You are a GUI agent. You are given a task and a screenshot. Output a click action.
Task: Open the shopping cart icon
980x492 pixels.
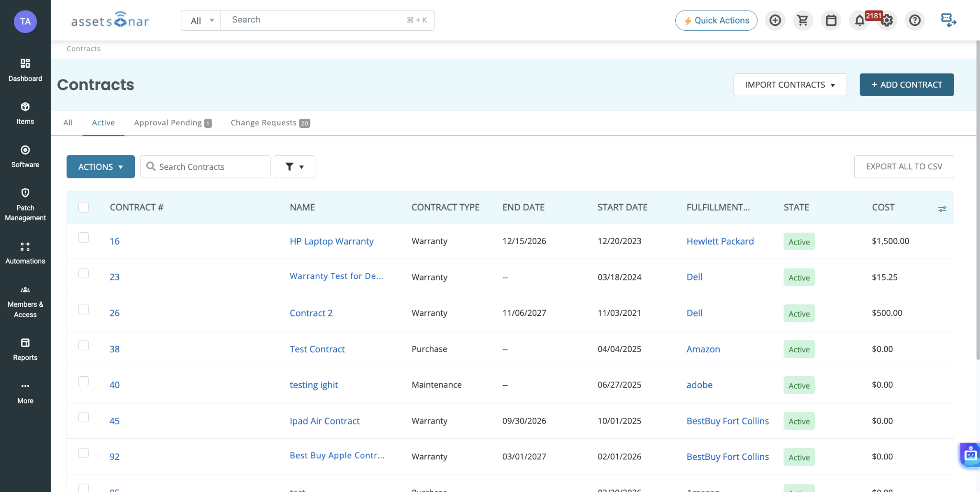(x=803, y=21)
